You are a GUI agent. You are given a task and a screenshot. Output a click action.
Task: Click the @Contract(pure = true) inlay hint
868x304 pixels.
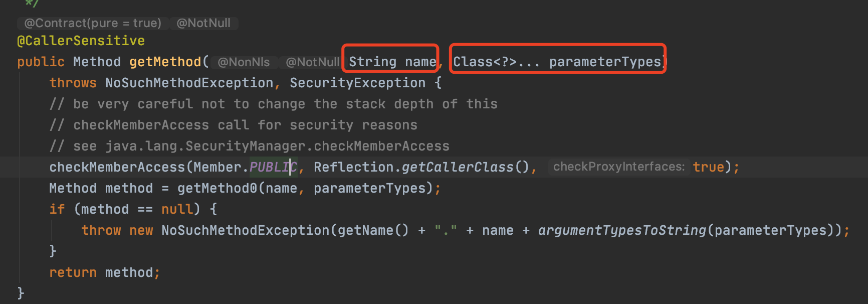pos(93,23)
